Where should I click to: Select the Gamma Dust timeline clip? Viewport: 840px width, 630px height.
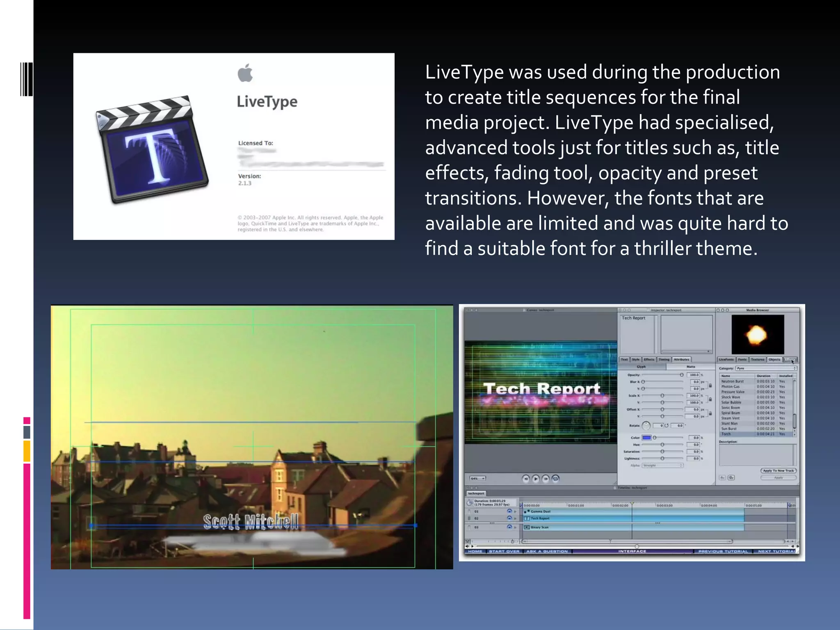634,511
